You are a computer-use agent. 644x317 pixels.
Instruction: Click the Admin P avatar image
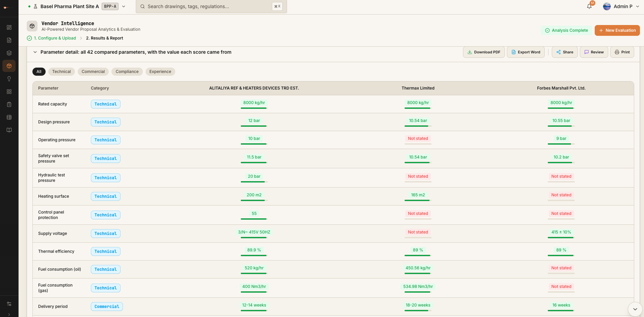[607, 6]
